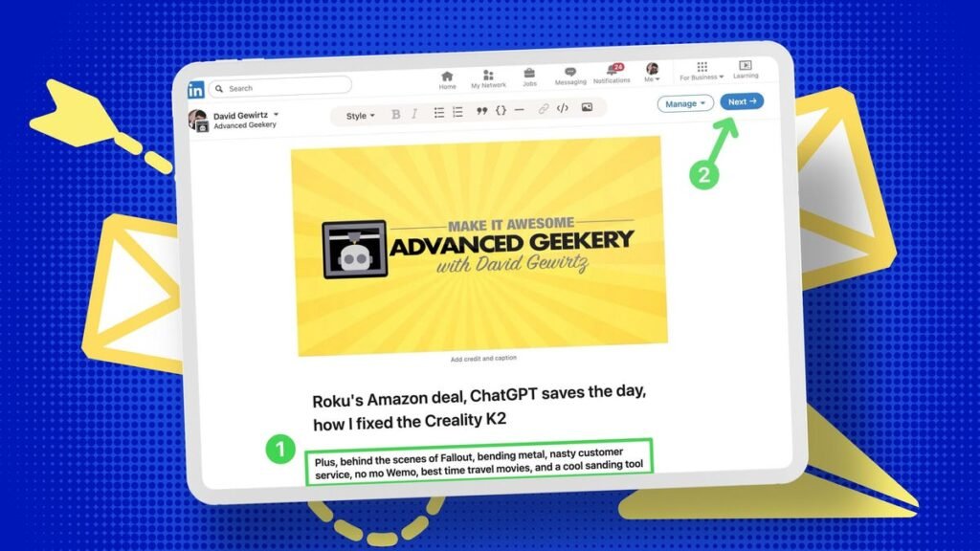Image resolution: width=980 pixels, height=551 pixels.
Task: Open the Jobs icon
Action: click(x=530, y=72)
